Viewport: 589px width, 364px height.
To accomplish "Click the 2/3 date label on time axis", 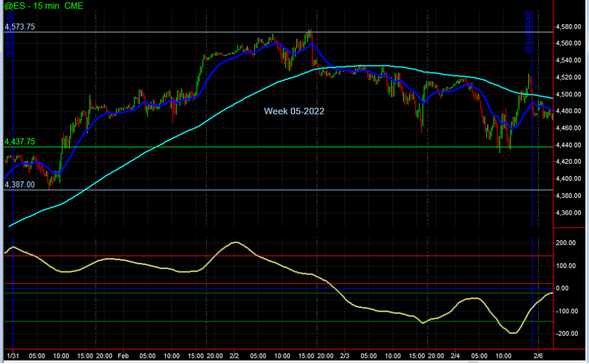I will [345, 356].
